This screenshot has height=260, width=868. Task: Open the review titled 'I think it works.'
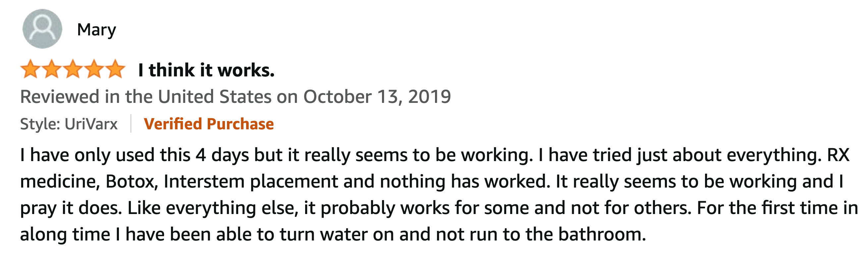pyautogui.click(x=206, y=70)
